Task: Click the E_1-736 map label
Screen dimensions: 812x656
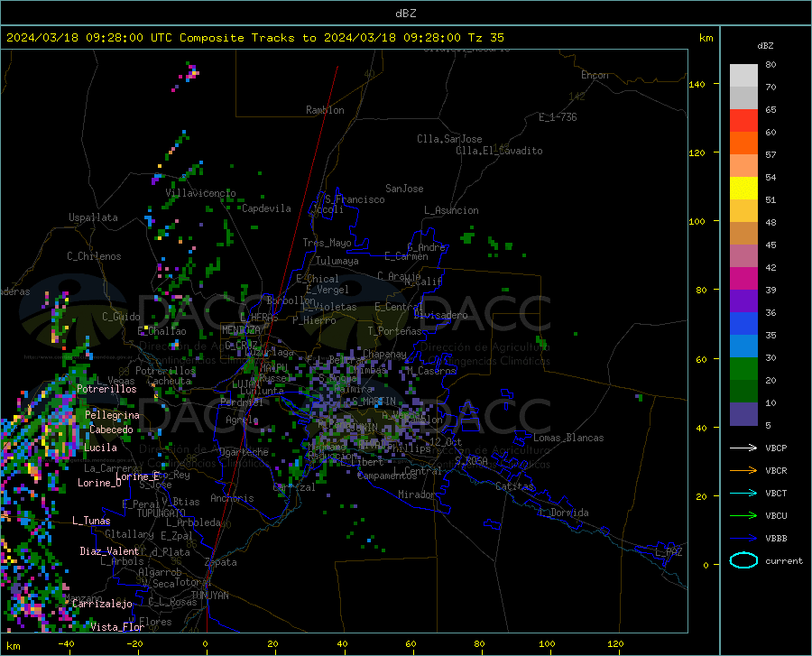Action: click(x=558, y=117)
